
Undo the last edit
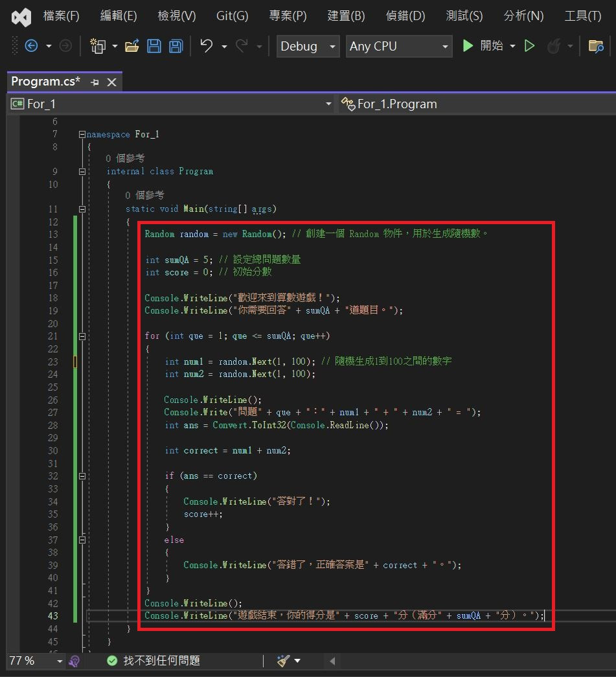[x=207, y=45]
